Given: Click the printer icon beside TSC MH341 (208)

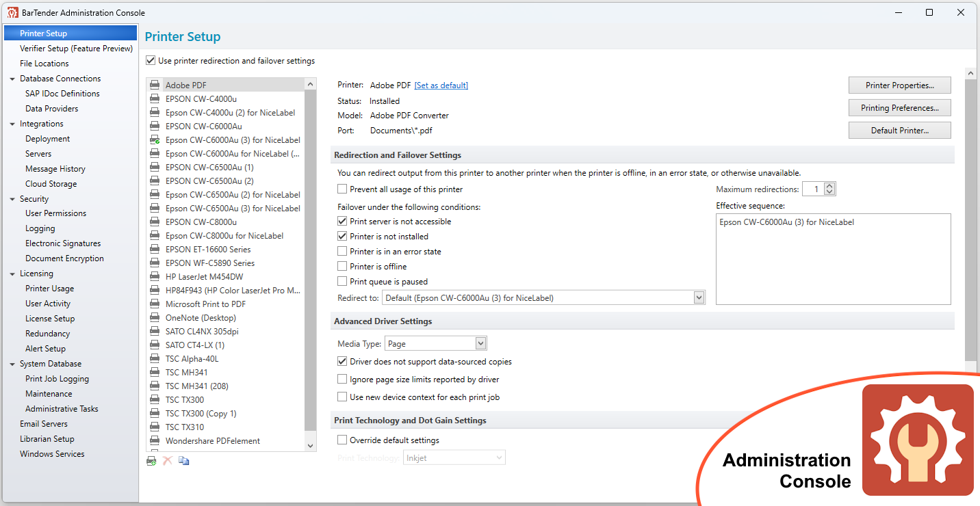Looking at the screenshot, I should click(155, 386).
